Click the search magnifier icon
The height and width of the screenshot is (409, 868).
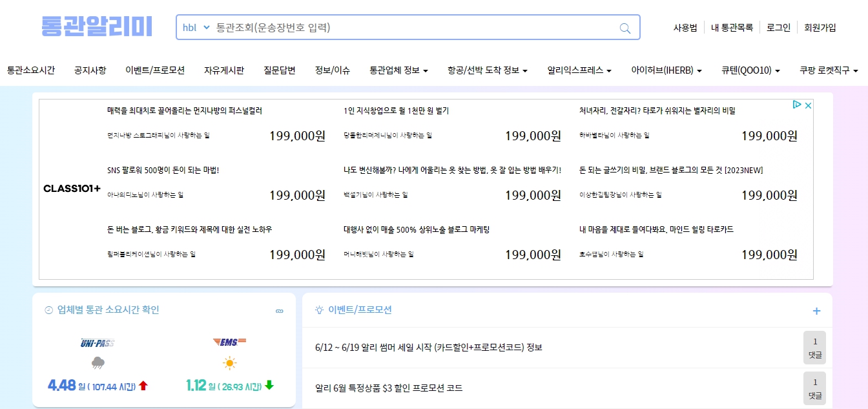pos(624,27)
